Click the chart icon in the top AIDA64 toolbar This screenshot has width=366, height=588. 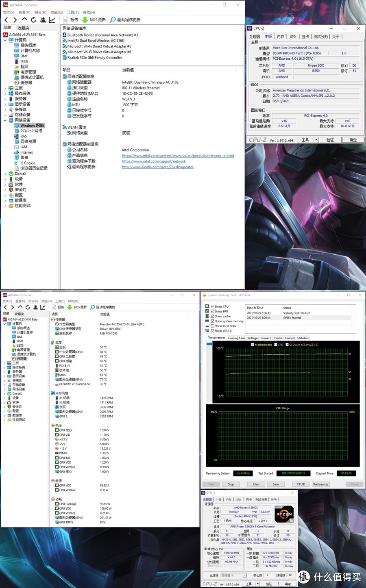[x=52, y=20]
